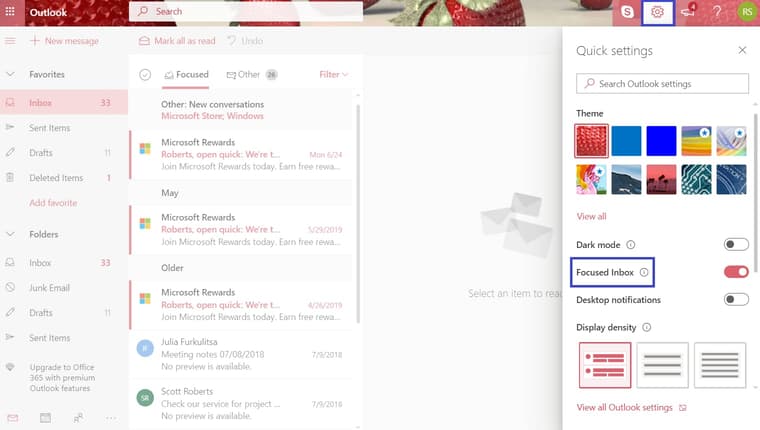This screenshot has height=430, width=760.
Task: Select all messages circle checkbox
Action: pos(145,75)
